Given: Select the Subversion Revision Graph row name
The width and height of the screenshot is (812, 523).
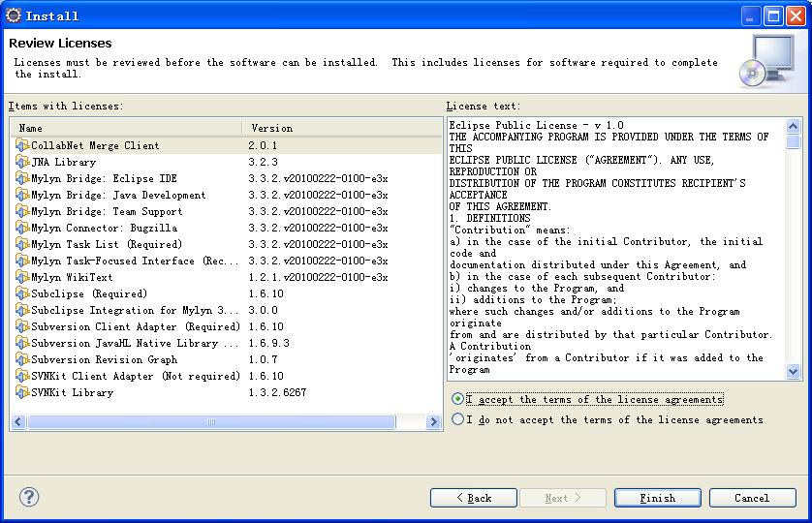Looking at the screenshot, I should 104,359.
